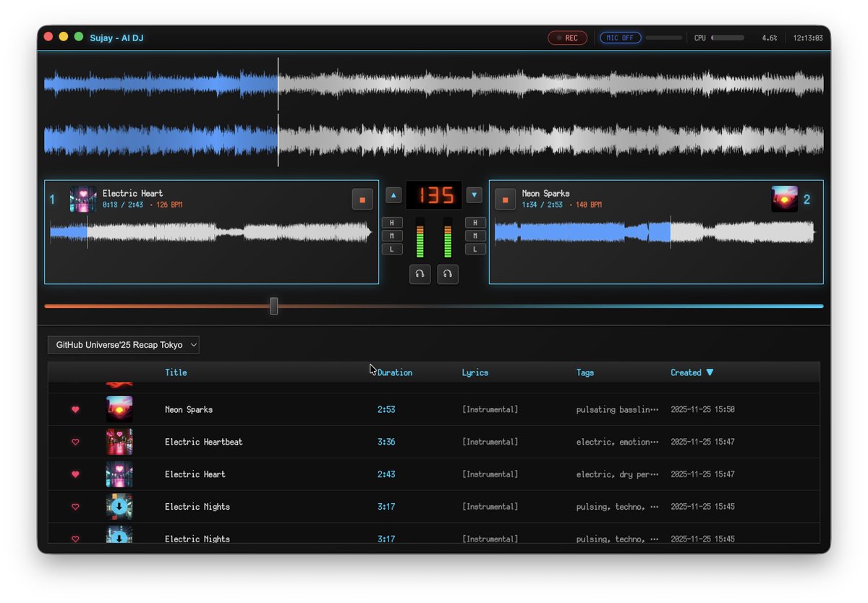Enable headphone cue on the right channel
This screenshot has height=603, width=868.
pyautogui.click(x=448, y=274)
